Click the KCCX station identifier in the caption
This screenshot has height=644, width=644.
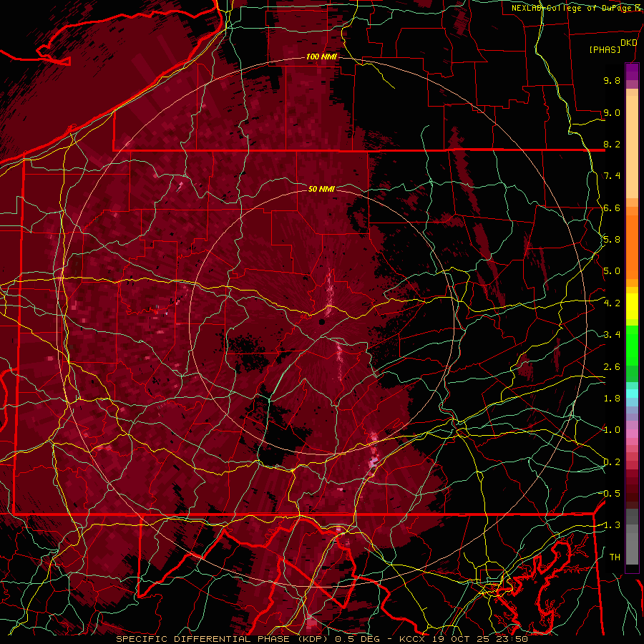tap(412, 639)
